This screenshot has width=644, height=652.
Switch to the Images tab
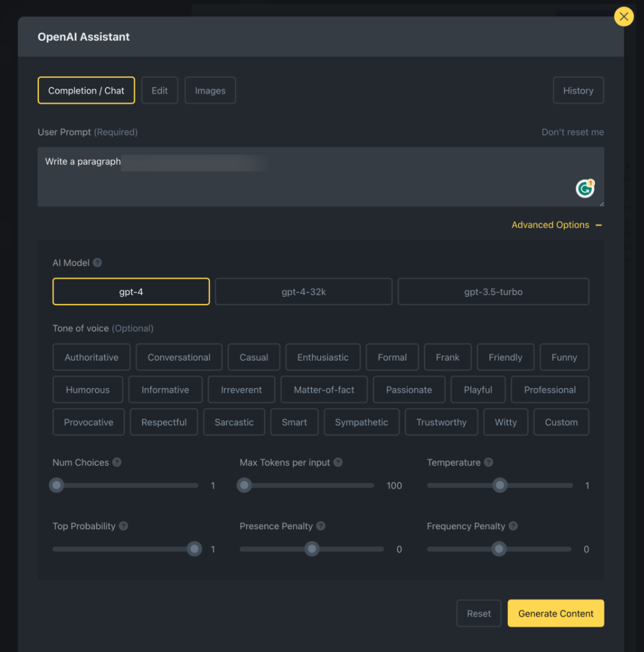pos(210,90)
